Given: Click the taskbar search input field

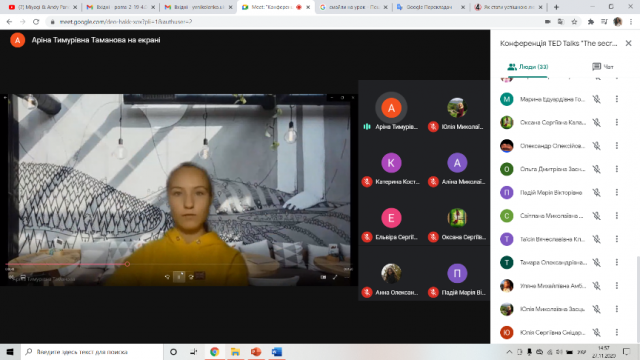Looking at the screenshot, I should point(92,352).
